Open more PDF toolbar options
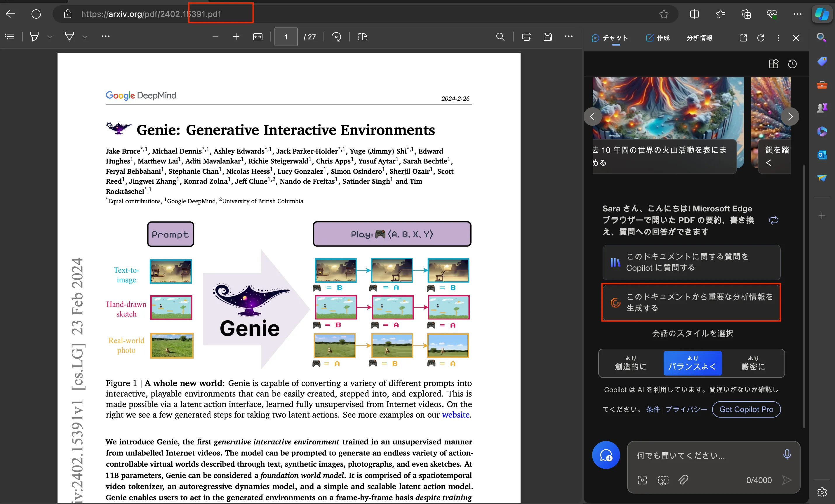This screenshot has width=835, height=504. [x=569, y=36]
